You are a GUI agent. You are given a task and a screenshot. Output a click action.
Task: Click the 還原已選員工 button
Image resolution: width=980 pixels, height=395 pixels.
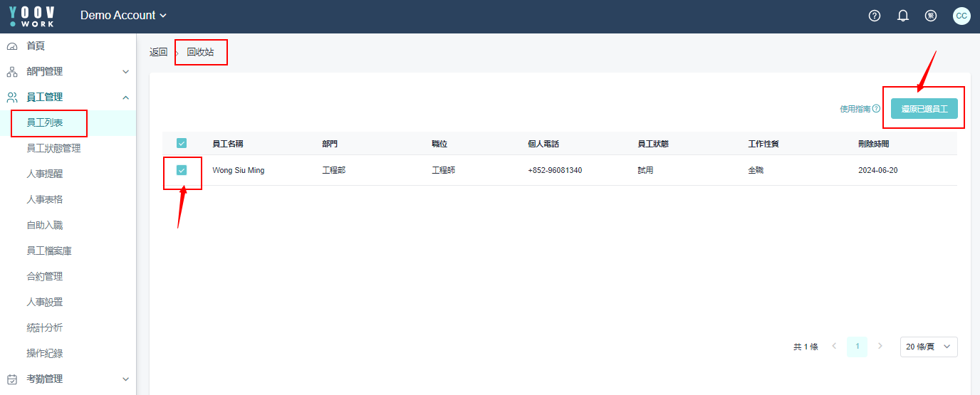click(x=924, y=109)
